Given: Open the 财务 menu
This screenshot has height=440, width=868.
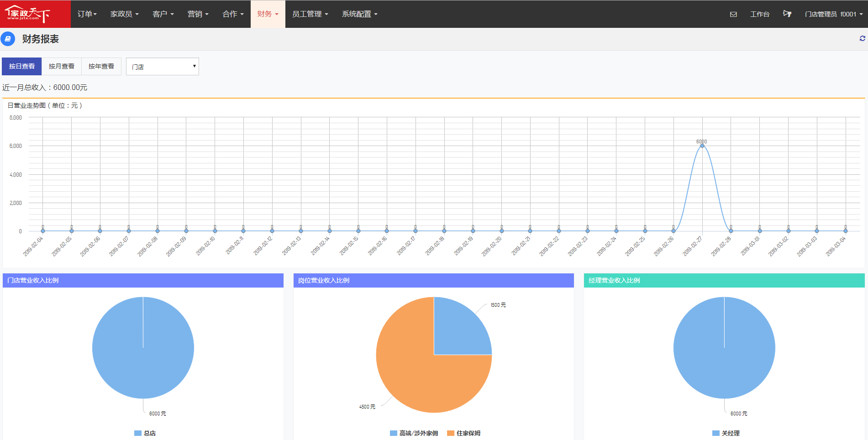Looking at the screenshot, I should click(x=268, y=14).
